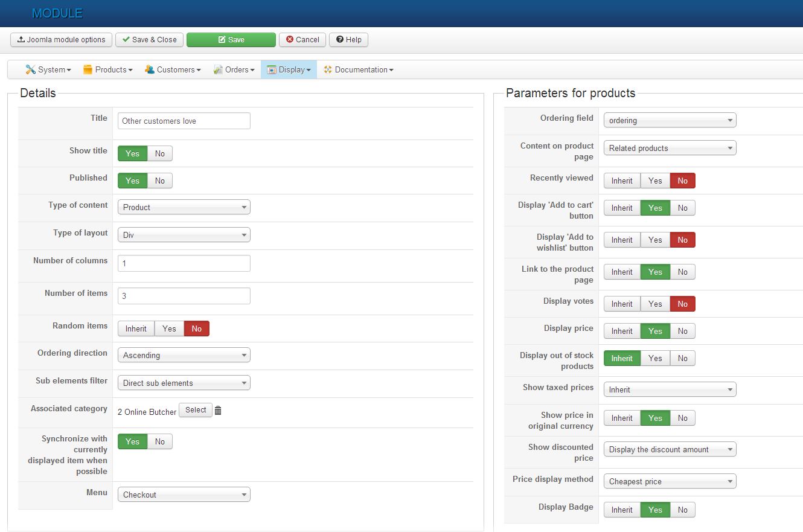
Task: Set Show price in original currency to Inherit
Action: pyautogui.click(x=622, y=418)
